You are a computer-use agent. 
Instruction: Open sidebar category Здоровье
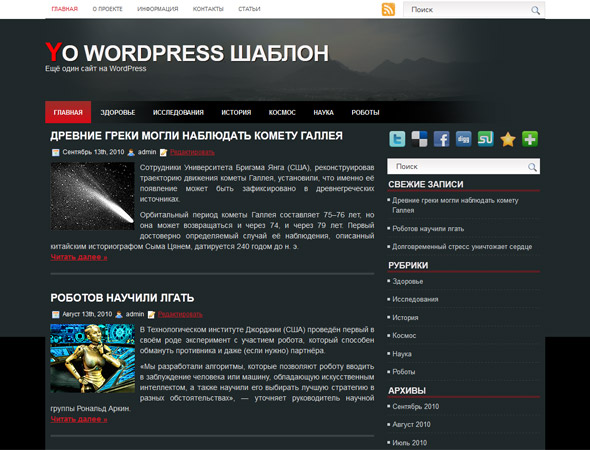coord(408,281)
